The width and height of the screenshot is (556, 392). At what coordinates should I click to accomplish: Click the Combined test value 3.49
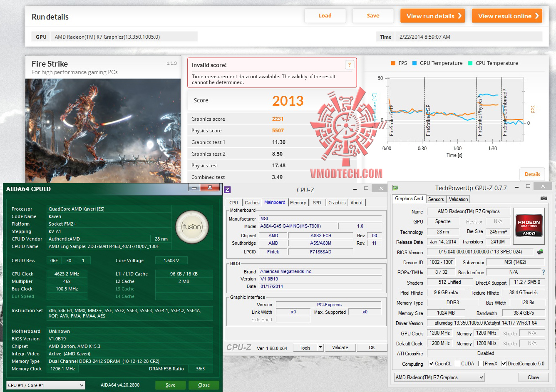point(277,177)
